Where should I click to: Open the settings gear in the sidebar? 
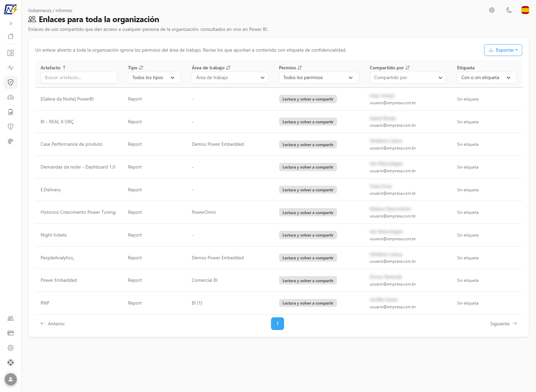pyautogui.click(x=11, y=348)
